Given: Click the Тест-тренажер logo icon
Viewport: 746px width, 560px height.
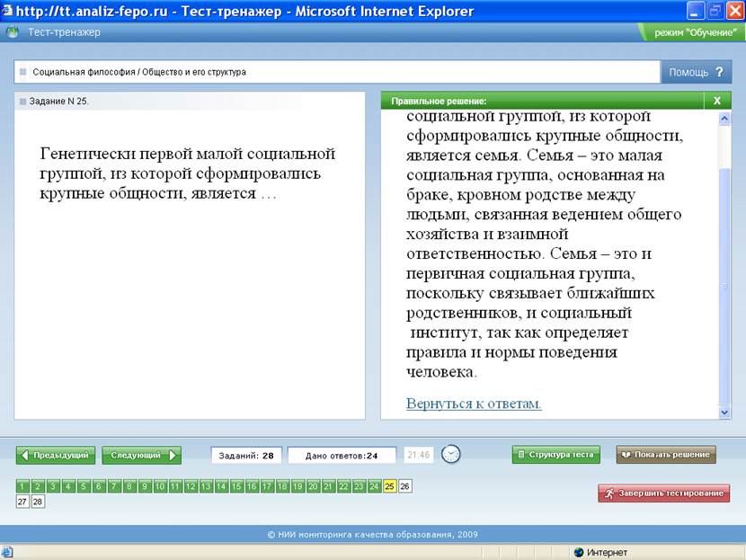Looking at the screenshot, I should (13, 32).
